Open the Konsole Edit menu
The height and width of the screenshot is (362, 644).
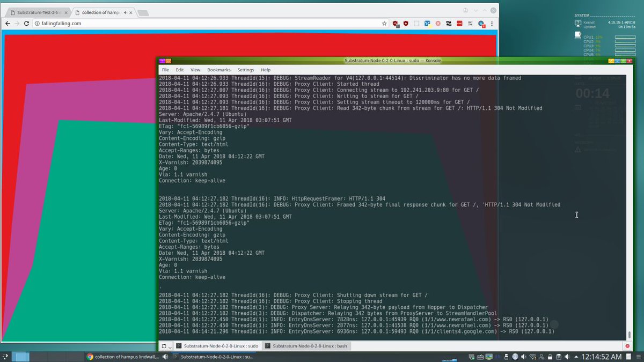180,70
